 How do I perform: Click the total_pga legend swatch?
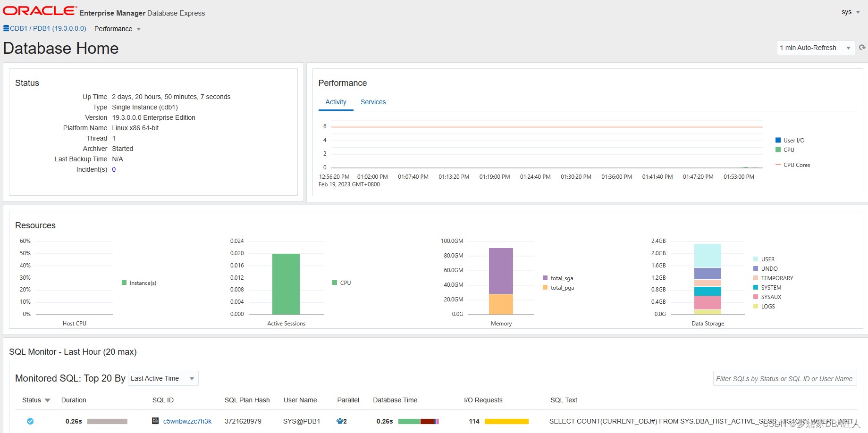click(545, 287)
